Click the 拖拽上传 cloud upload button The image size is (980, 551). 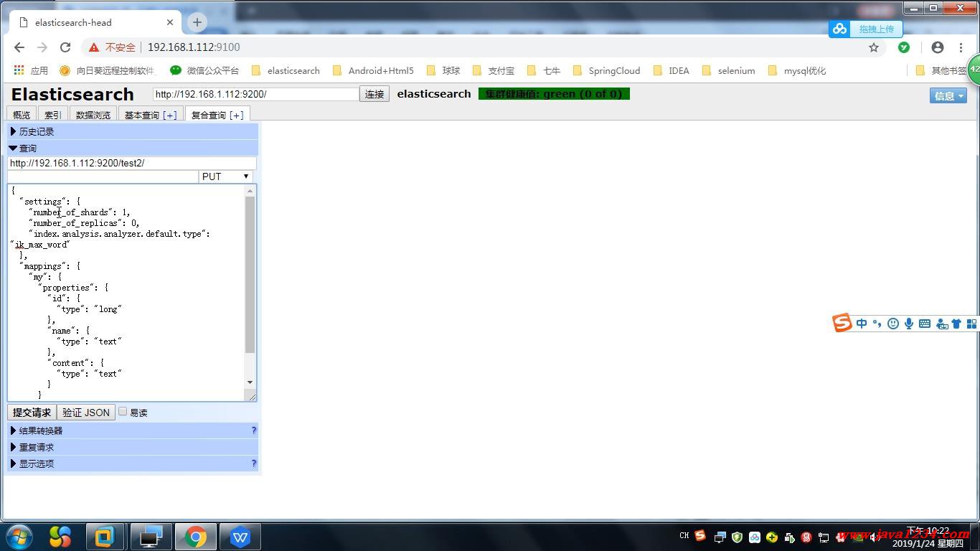coord(865,29)
